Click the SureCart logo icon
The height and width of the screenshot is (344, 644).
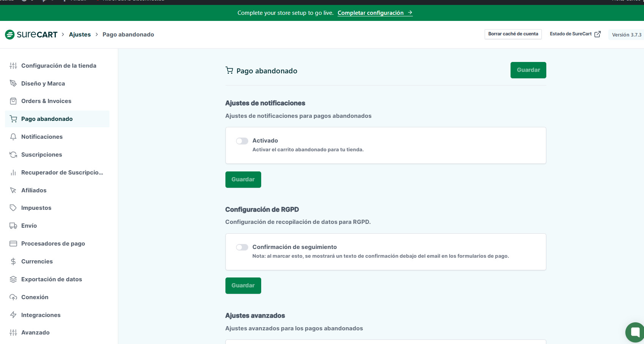coord(10,35)
